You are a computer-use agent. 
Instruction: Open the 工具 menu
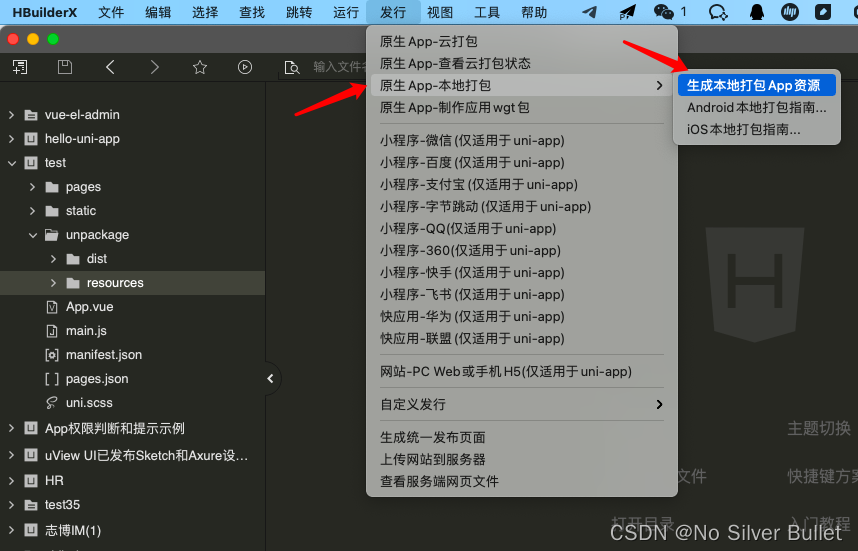point(487,12)
